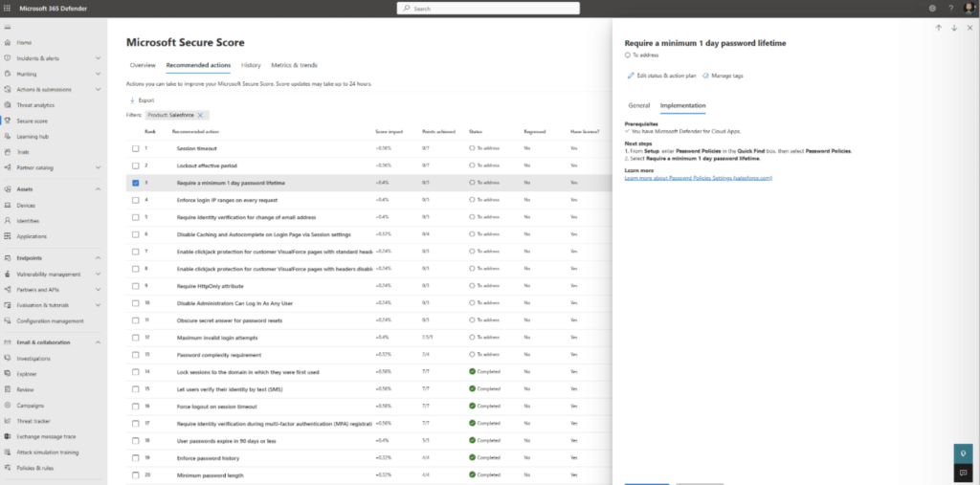Open Attack simulation training
This screenshot has width=980, height=485.
pos(48,452)
